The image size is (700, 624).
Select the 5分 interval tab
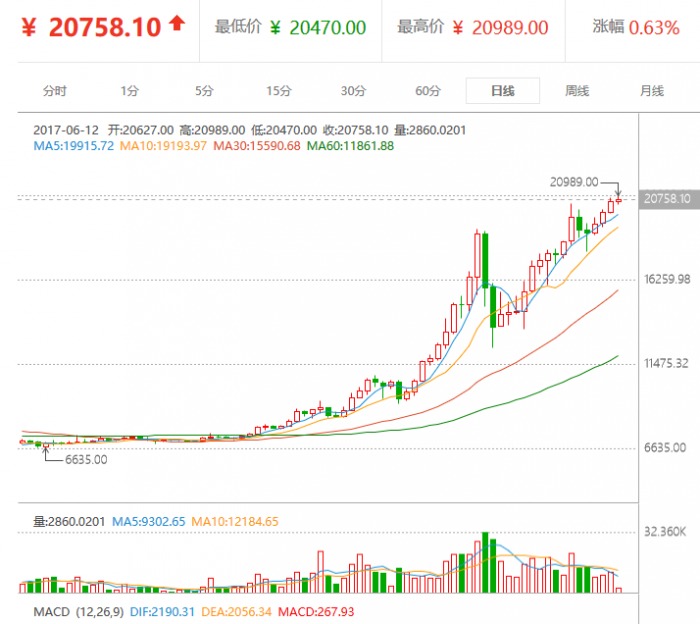coord(204,91)
